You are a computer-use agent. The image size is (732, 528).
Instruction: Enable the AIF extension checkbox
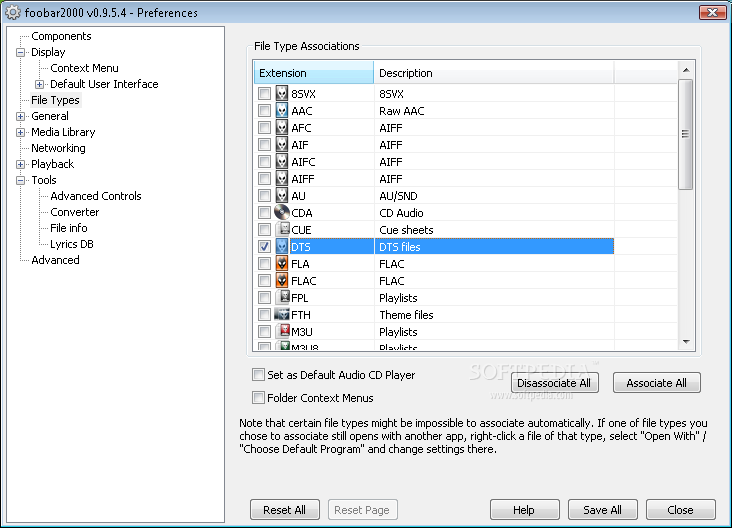[x=264, y=145]
